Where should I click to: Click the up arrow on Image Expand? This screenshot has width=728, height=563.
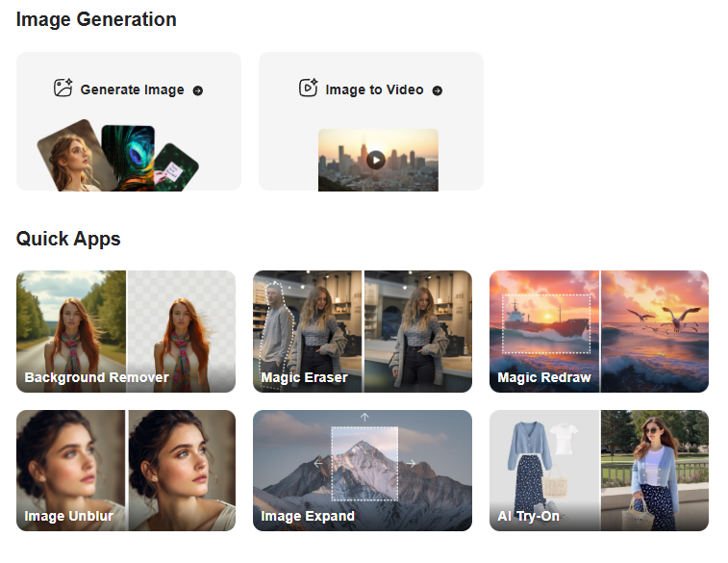[x=364, y=418]
